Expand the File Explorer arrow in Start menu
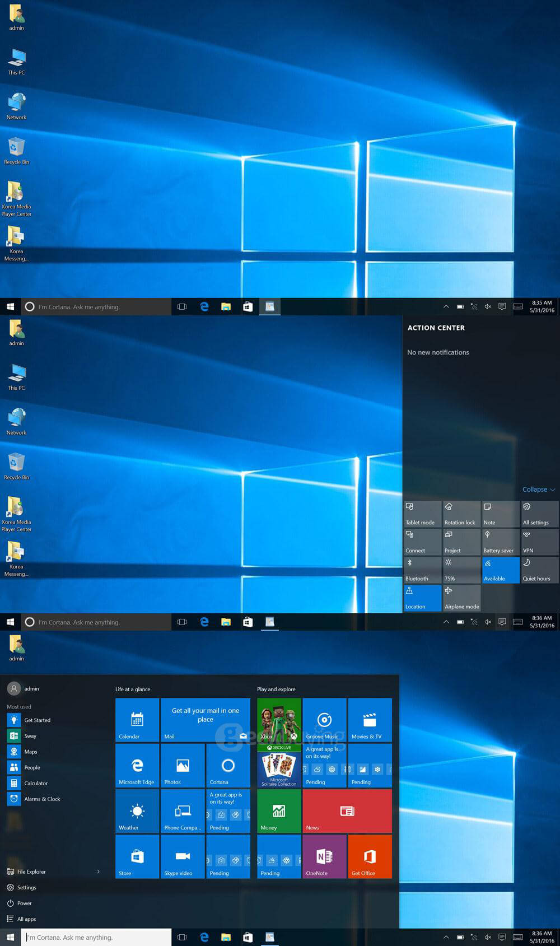 [99, 872]
